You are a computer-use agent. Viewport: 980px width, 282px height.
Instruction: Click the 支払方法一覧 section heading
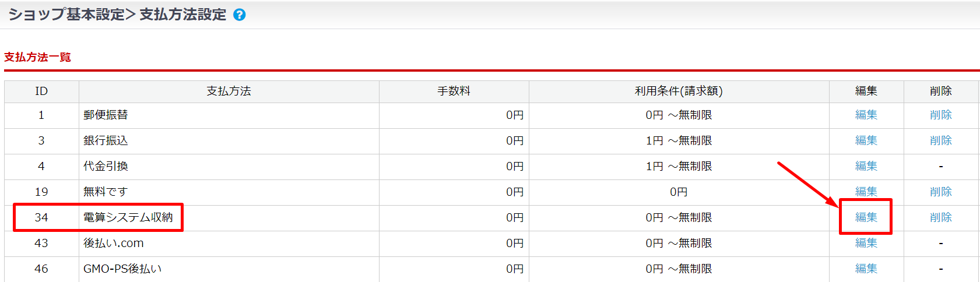point(37,57)
